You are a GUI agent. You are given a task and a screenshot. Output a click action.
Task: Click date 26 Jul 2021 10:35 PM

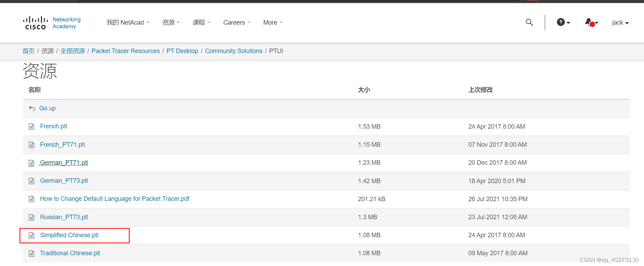[498, 199]
